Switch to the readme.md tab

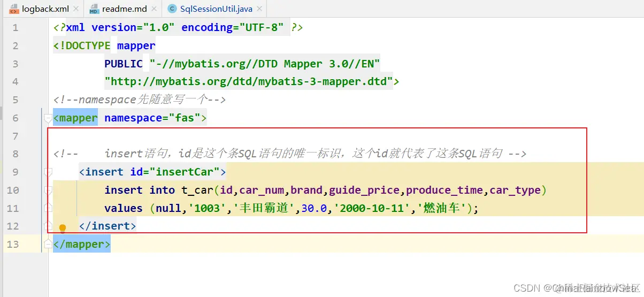[123, 9]
